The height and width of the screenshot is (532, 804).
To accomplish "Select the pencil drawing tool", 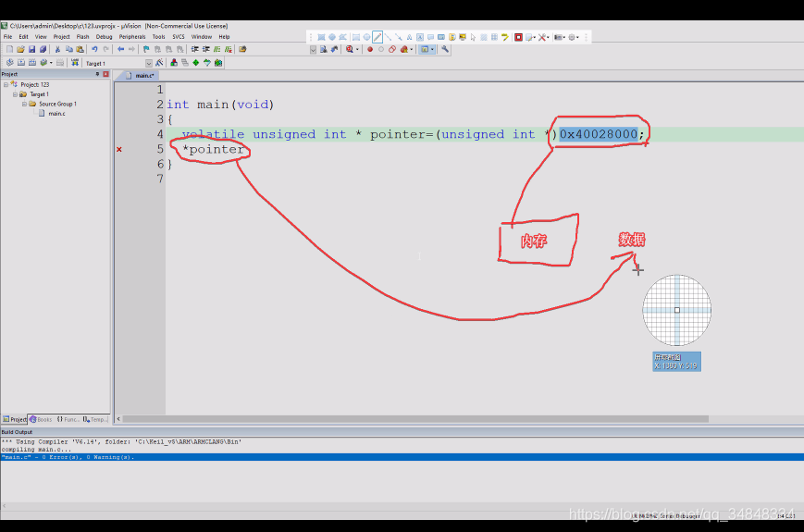I will click(x=377, y=37).
